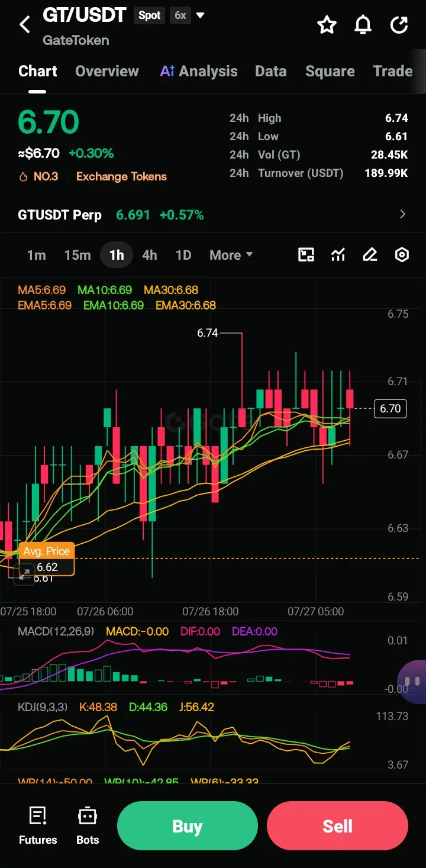The width and height of the screenshot is (426, 868).
Task: Tap the KDJ(9,3,3) indicator label
Action: 44,707
